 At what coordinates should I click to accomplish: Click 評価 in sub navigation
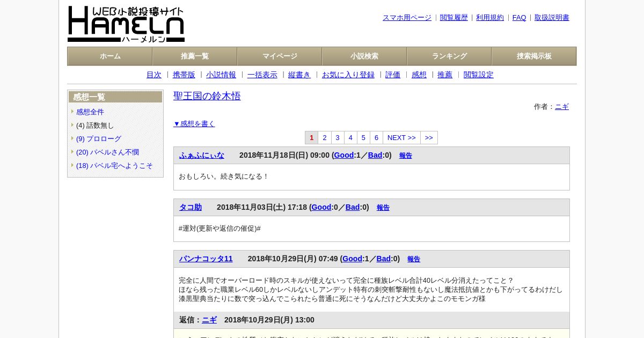click(x=393, y=75)
